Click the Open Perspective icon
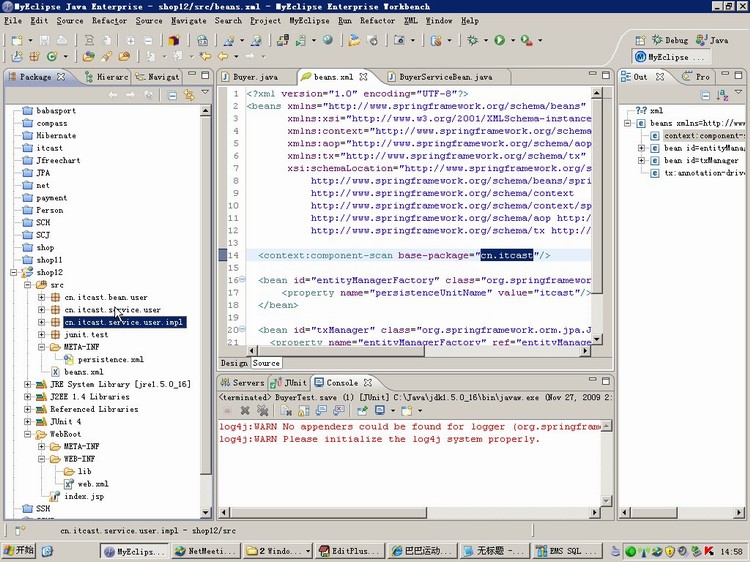Image resolution: width=750 pixels, height=562 pixels. (640, 41)
